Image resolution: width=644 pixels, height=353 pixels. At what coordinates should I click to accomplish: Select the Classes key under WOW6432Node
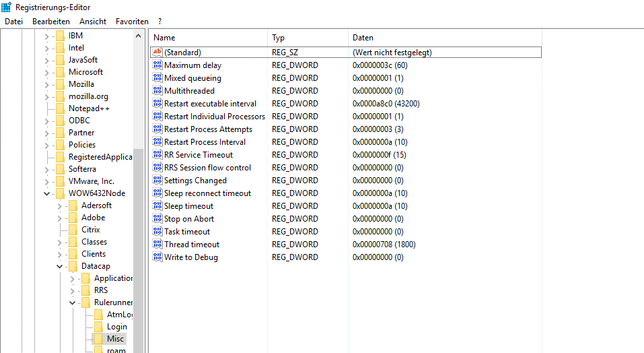point(94,242)
